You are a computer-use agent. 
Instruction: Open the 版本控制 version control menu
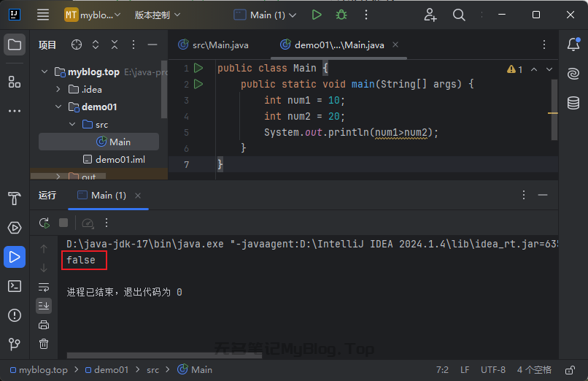(158, 15)
